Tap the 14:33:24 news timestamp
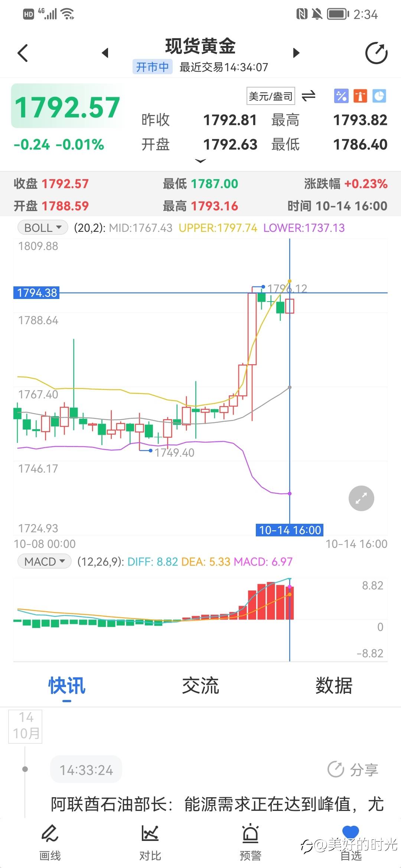Viewport: 401px width, 868px height. (86, 770)
